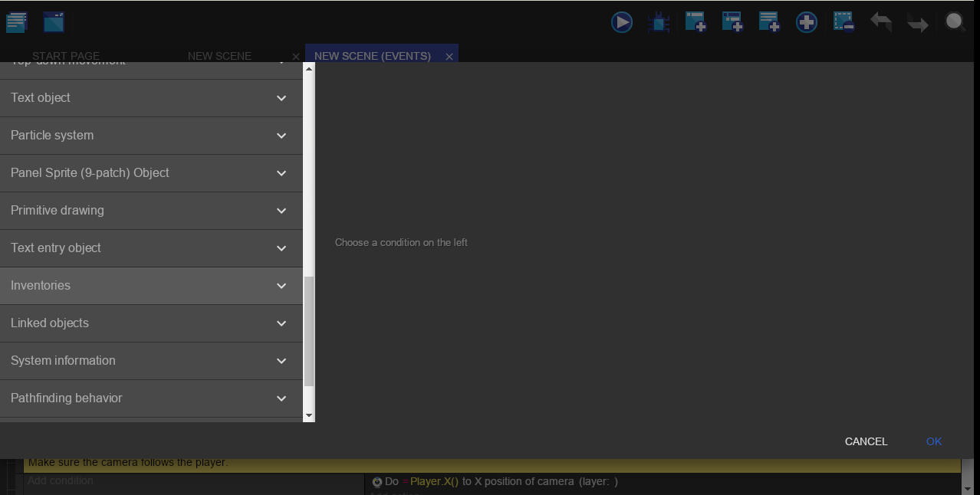Add a comment event icon
This screenshot has width=980, height=495.
click(769, 22)
